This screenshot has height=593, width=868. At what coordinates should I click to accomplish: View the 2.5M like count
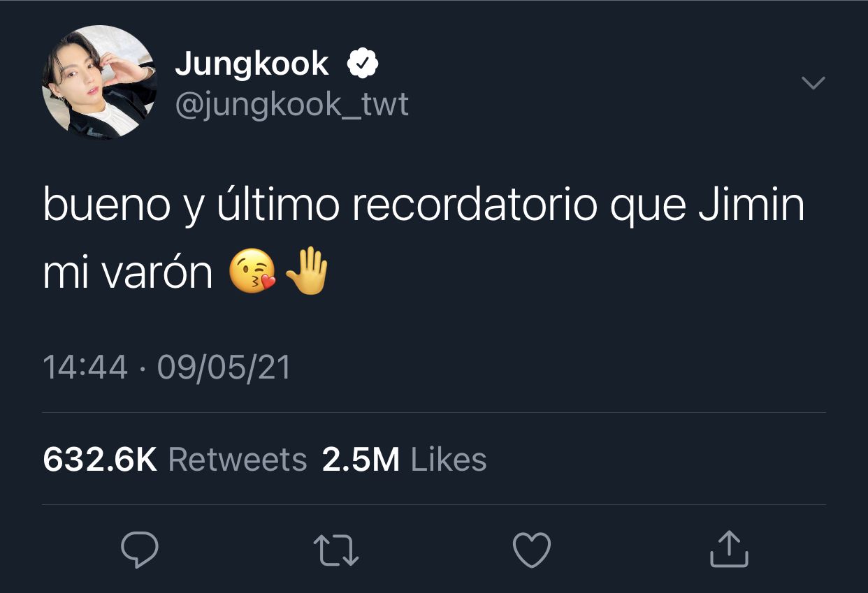pos(361,460)
